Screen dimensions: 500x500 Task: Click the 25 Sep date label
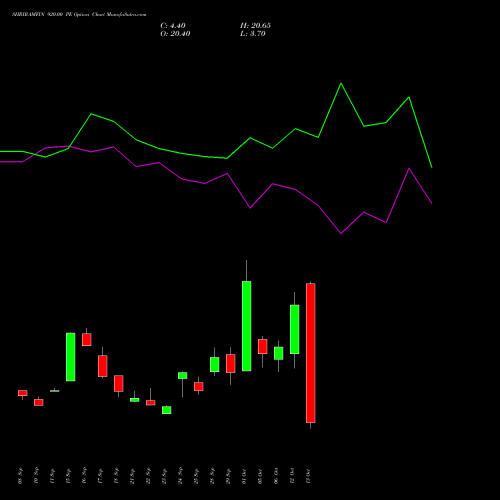coord(197,476)
